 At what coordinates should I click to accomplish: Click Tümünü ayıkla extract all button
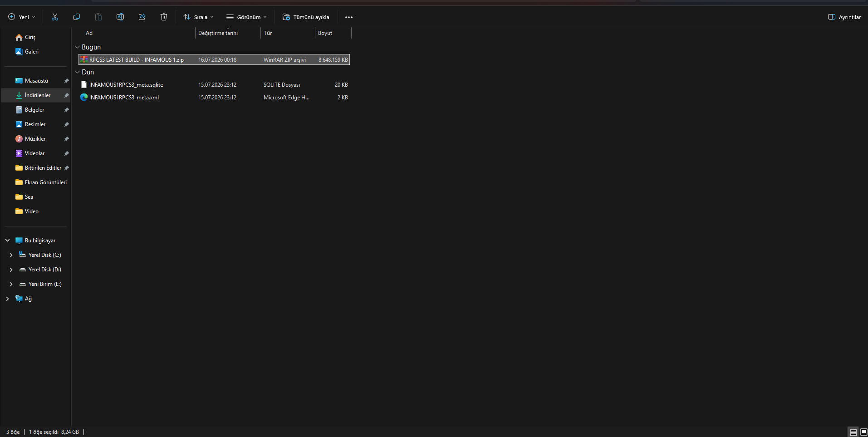coord(306,17)
